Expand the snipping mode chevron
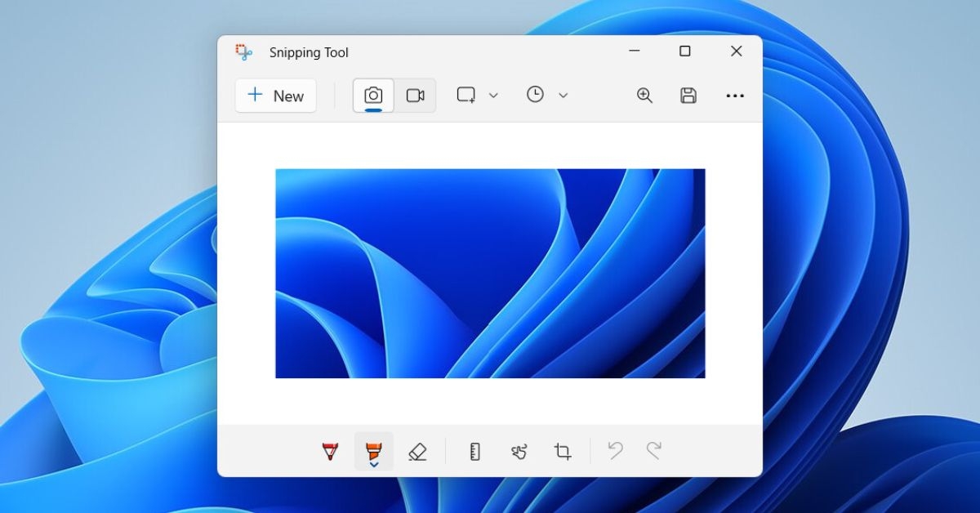The width and height of the screenshot is (980, 513). pos(493,96)
